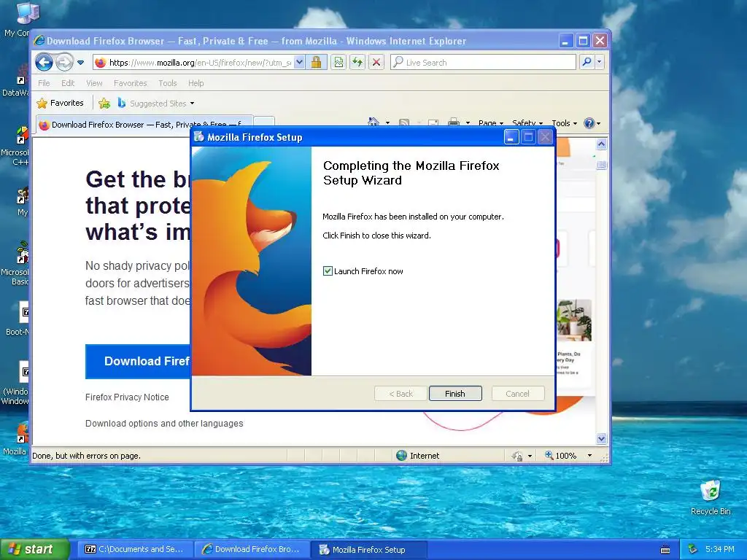
Task: Switch to Download Firefox Bro... taskbar item
Action: pos(252,549)
